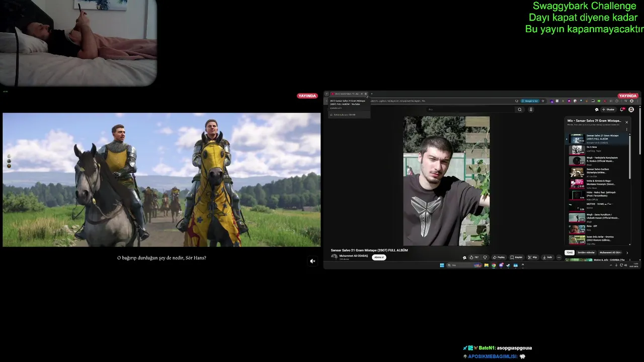Click the Paylaş share button
The image size is (644, 362).
499,257
